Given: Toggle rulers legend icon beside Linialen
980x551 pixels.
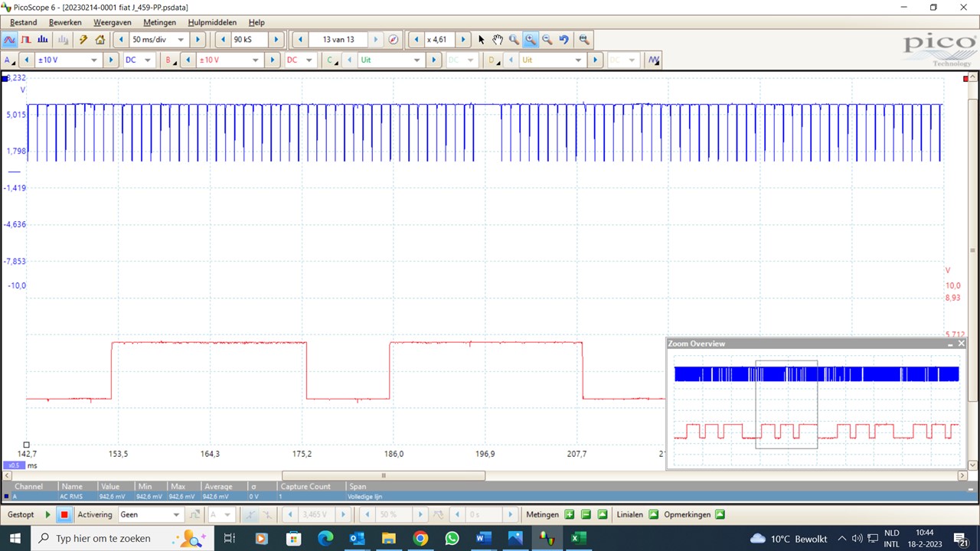Looking at the screenshot, I should [653, 515].
